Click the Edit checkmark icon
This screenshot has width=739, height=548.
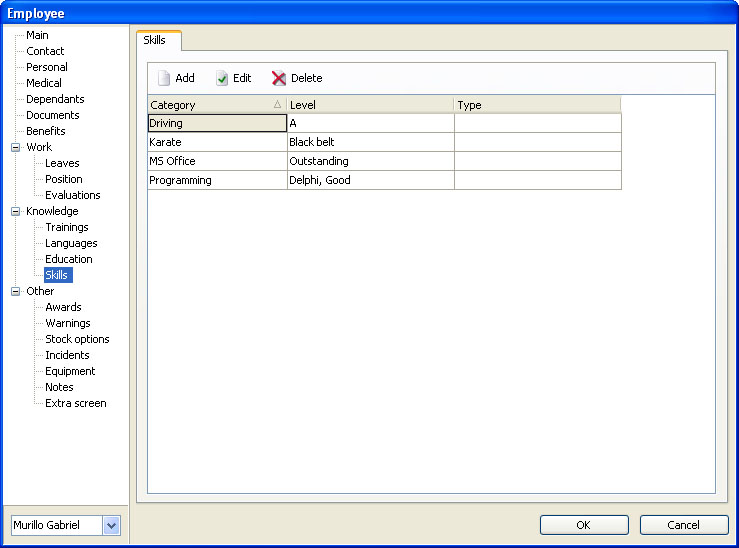[222, 78]
